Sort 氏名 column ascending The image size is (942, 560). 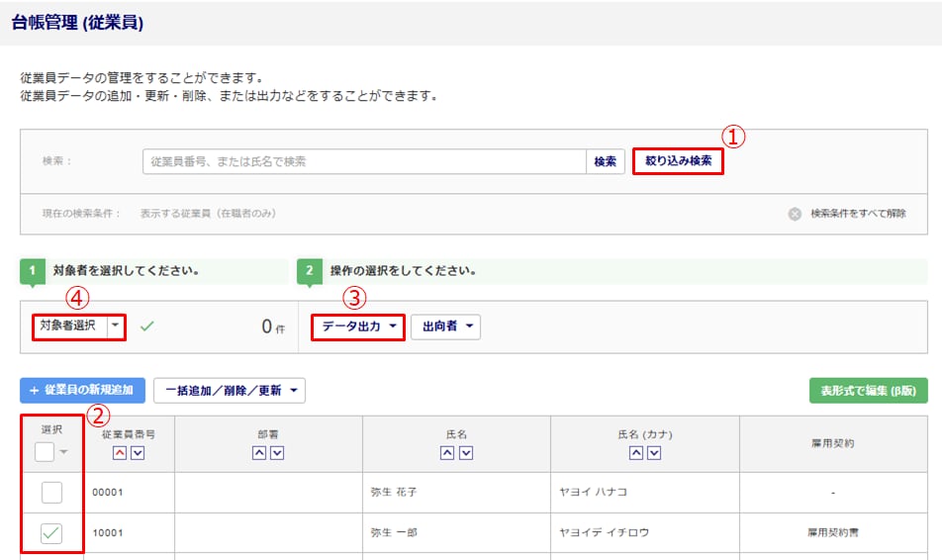pos(447,452)
